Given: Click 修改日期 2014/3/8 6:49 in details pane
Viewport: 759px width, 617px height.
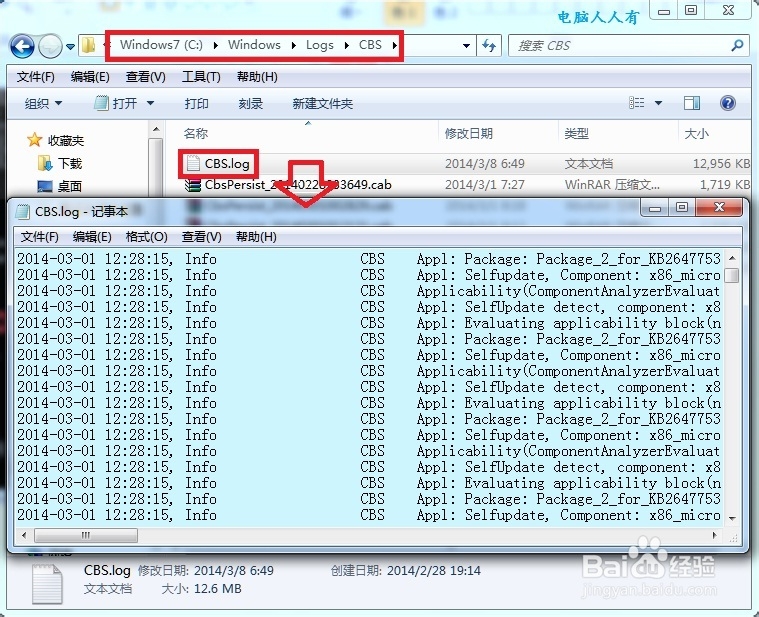Looking at the screenshot, I should (x=206, y=571).
